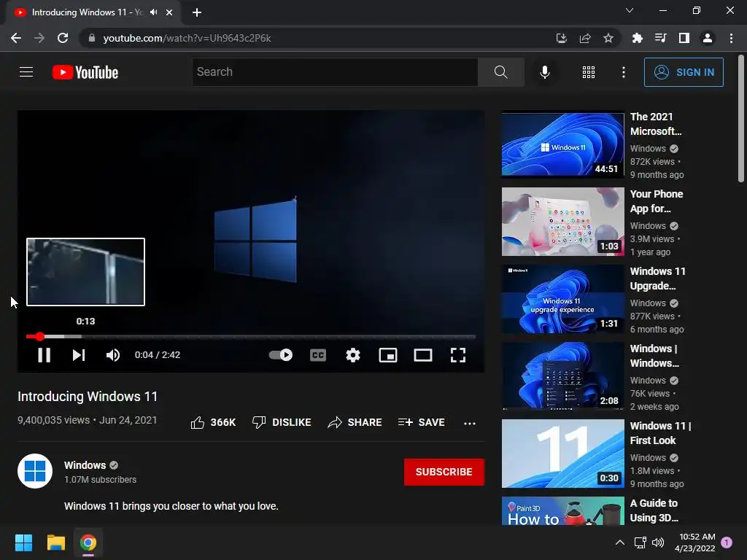Toggle Chrome side panel
Image resolution: width=747 pixels, height=560 pixels.
coord(684,38)
